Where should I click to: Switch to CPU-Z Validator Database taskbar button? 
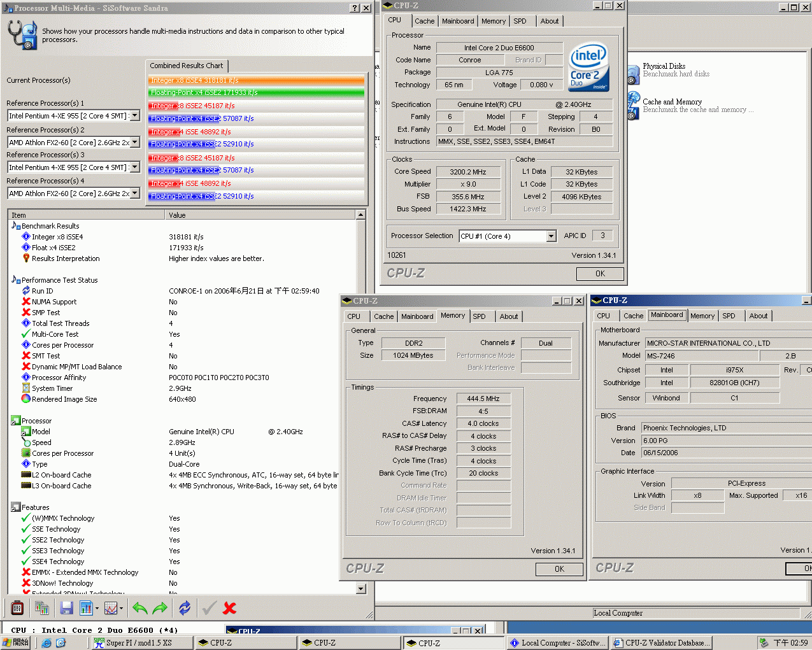[661, 643]
